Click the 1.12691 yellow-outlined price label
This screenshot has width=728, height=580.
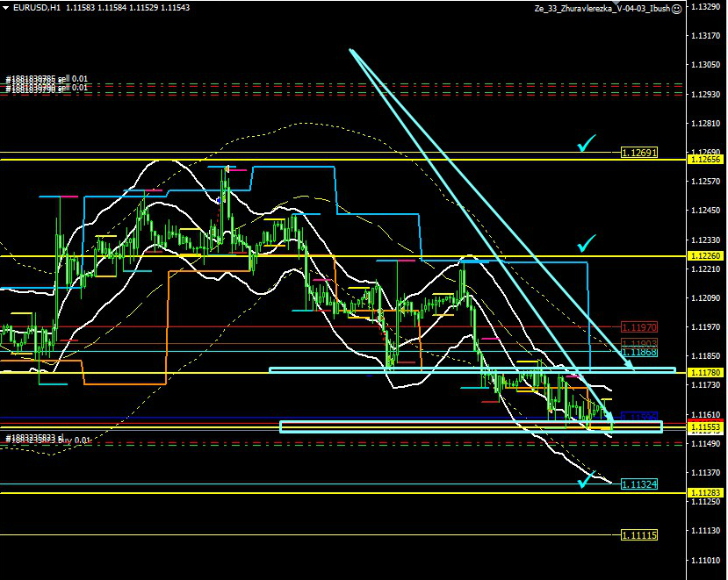(x=638, y=152)
